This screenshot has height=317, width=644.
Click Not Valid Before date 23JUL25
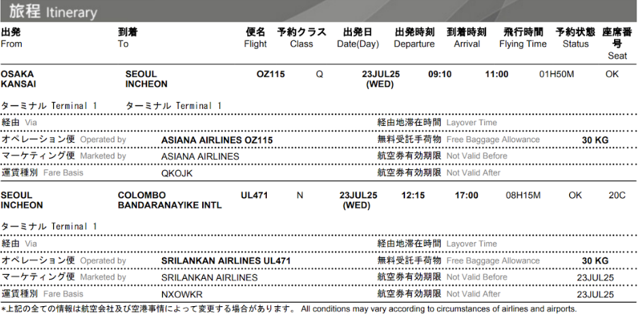595,278
